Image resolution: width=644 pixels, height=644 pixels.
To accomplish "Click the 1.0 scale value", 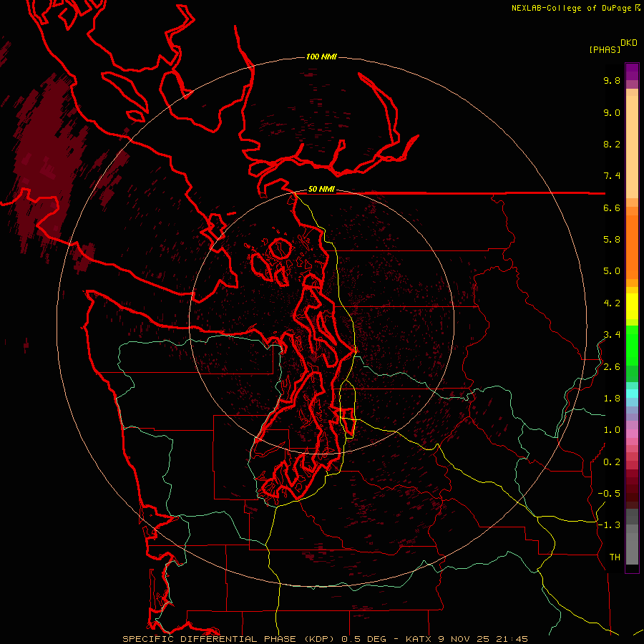I will 612,430.
